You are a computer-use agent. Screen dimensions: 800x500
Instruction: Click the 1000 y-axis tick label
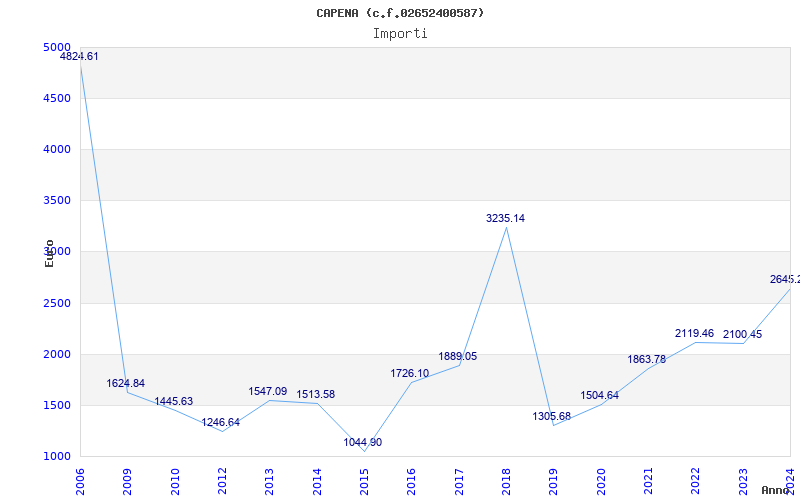coord(57,456)
